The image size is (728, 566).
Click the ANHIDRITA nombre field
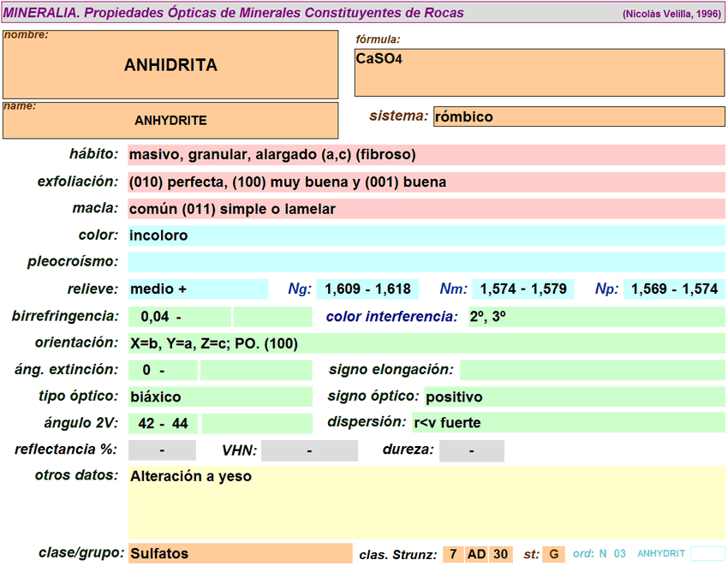[170, 65]
